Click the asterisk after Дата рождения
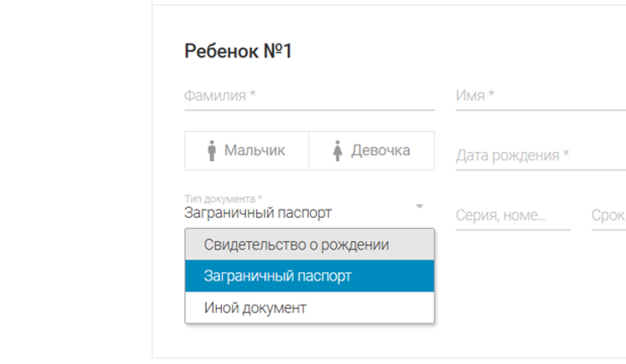Viewport: 626px width, 364px height. click(x=566, y=154)
